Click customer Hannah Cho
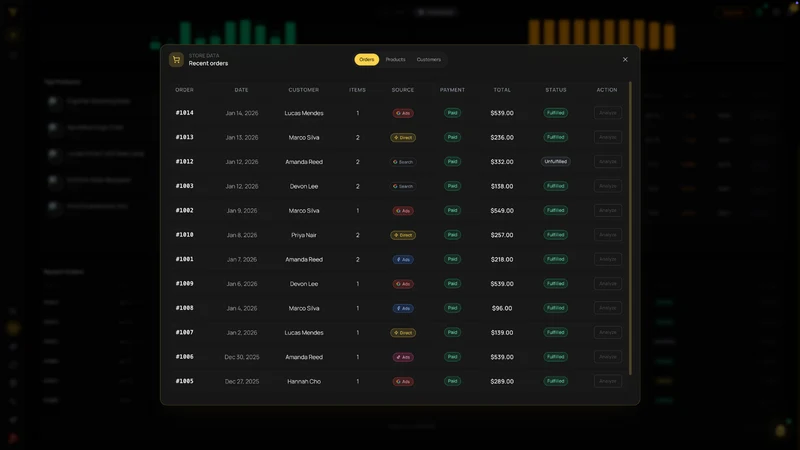The height and width of the screenshot is (450, 800). tap(304, 382)
